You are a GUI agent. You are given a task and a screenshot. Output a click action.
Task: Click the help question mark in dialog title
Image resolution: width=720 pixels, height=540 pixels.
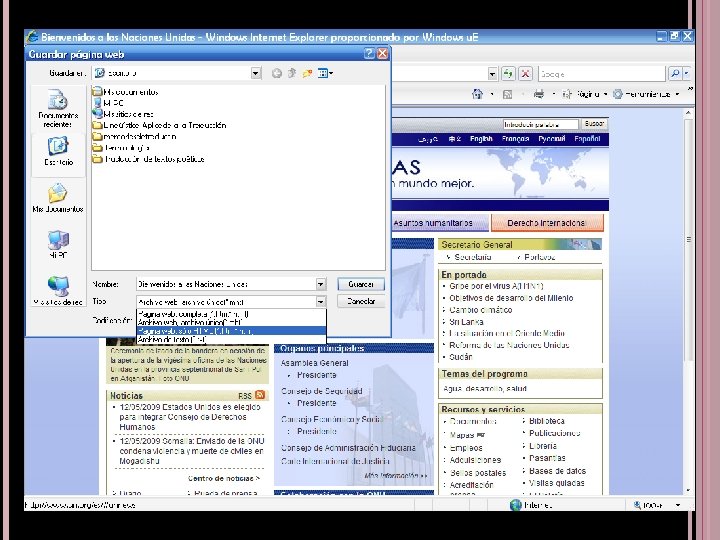369,54
